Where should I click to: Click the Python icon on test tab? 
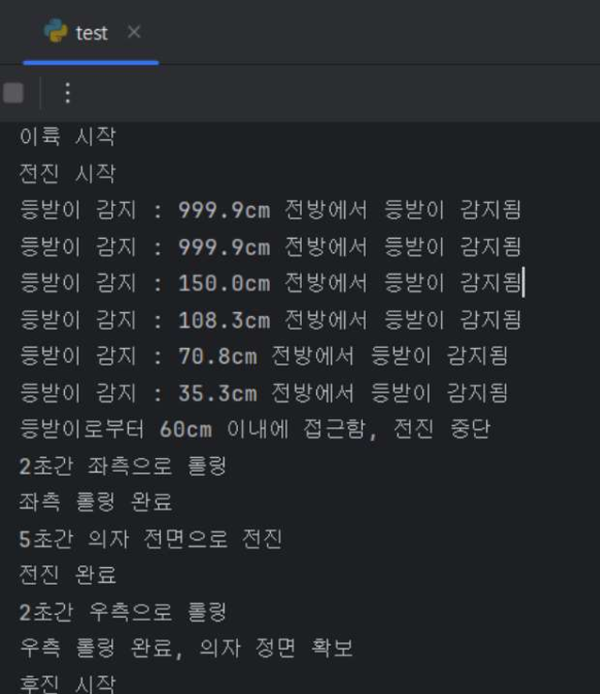coord(56,31)
